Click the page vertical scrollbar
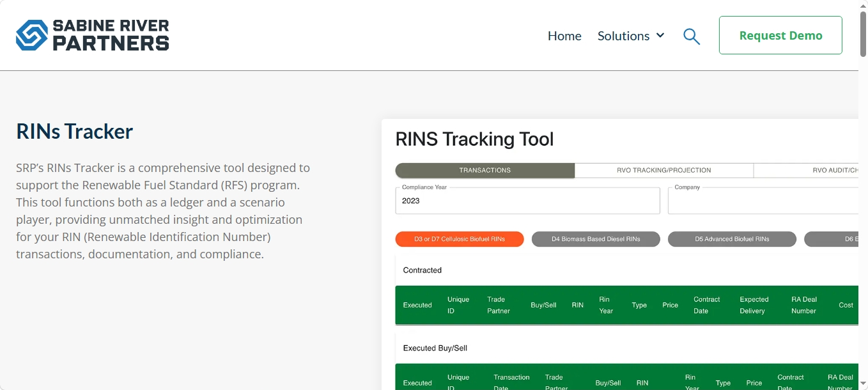This screenshot has width=868, height=390. [x=863, y=35]
